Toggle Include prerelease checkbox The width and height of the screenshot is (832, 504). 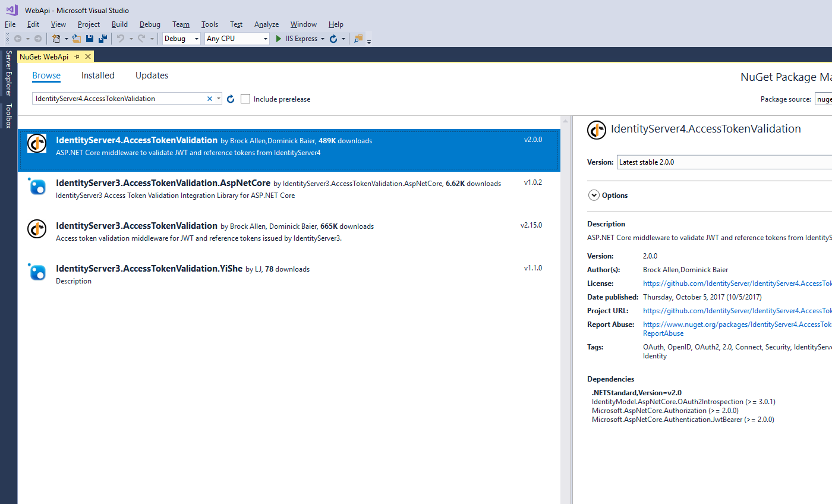pos(245,99)
